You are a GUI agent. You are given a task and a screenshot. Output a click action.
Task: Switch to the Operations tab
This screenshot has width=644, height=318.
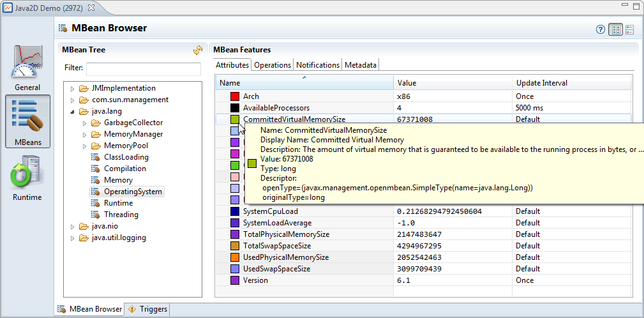point(273,65)
